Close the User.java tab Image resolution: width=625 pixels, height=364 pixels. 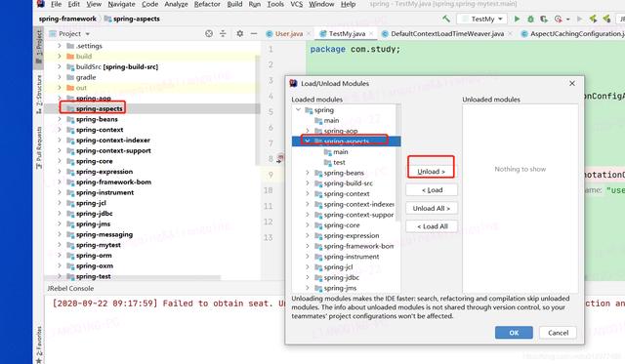pos(309,34)
